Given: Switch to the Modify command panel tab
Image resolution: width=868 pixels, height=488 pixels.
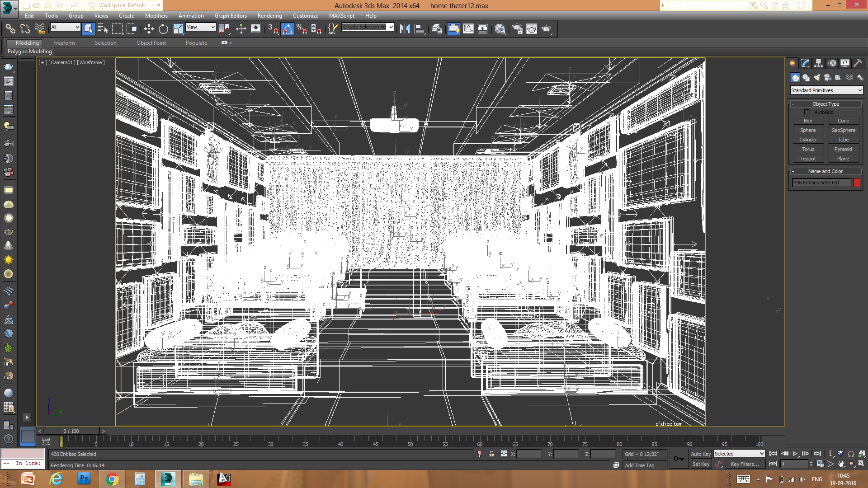Looking at the screenshot, I should 805,63.
